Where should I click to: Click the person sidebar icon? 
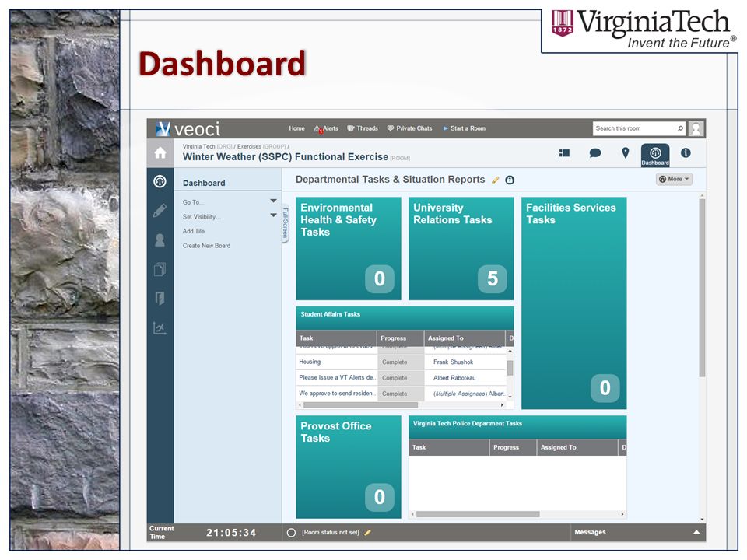click(160, 240)
